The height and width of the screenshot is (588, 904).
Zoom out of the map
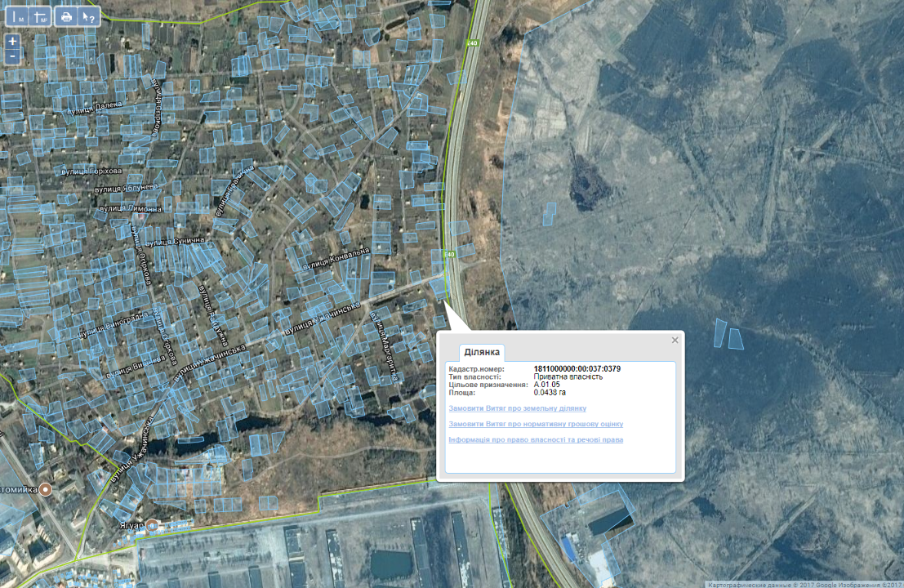(x=13, y=56)
